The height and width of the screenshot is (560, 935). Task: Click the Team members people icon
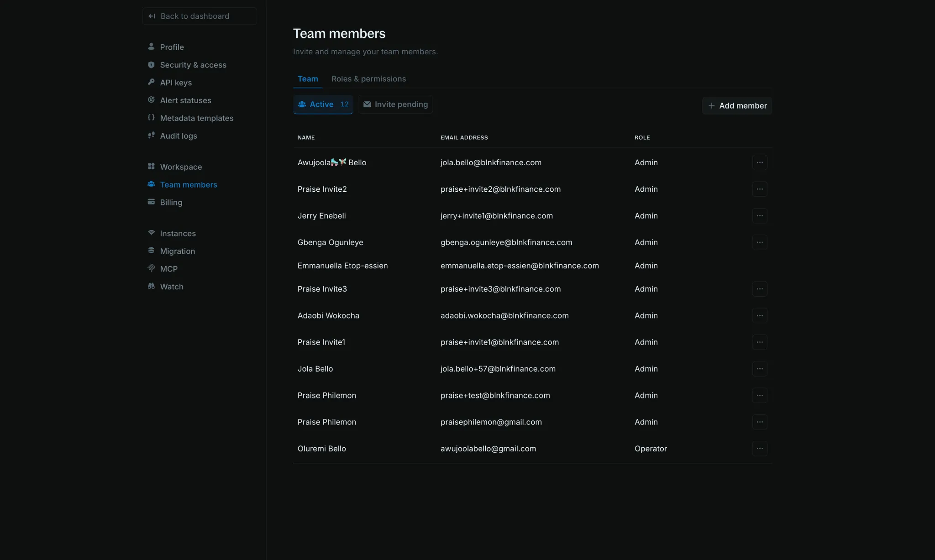coord(151,184)
